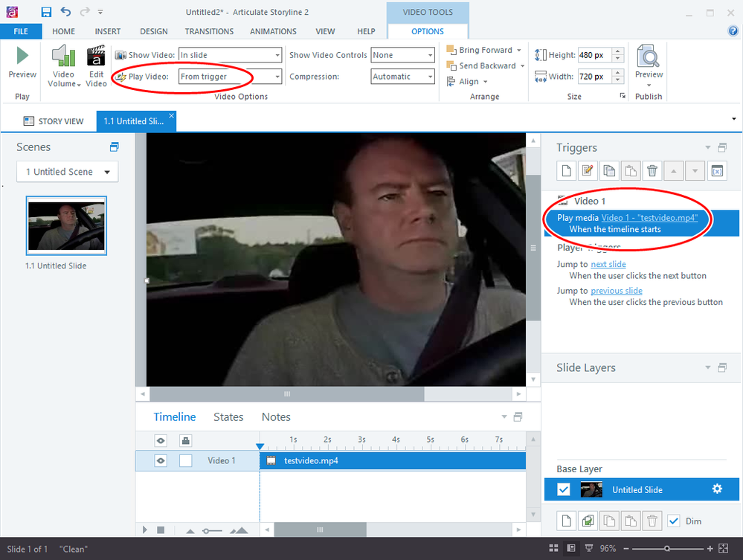743x560 pixels.
Task: Click the Video Volume icon in ribbon
Action: click(x=63, y=58)
